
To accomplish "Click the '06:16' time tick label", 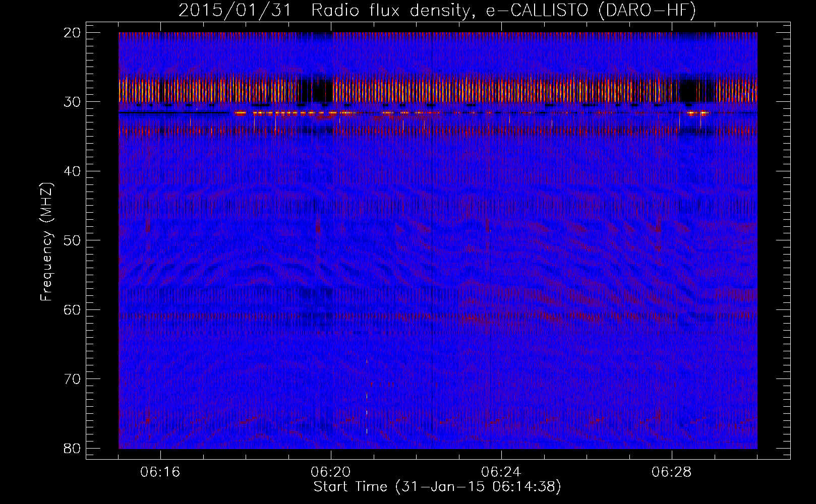I will [x=160, y=472].
